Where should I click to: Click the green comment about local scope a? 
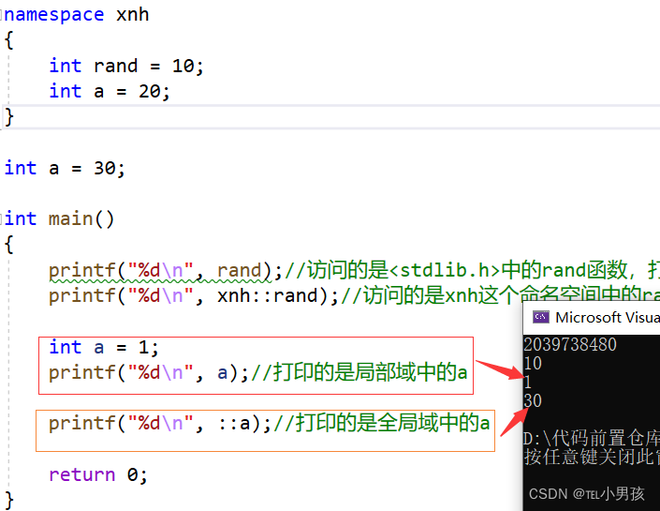pyautogui.click(x=360, y=373)
